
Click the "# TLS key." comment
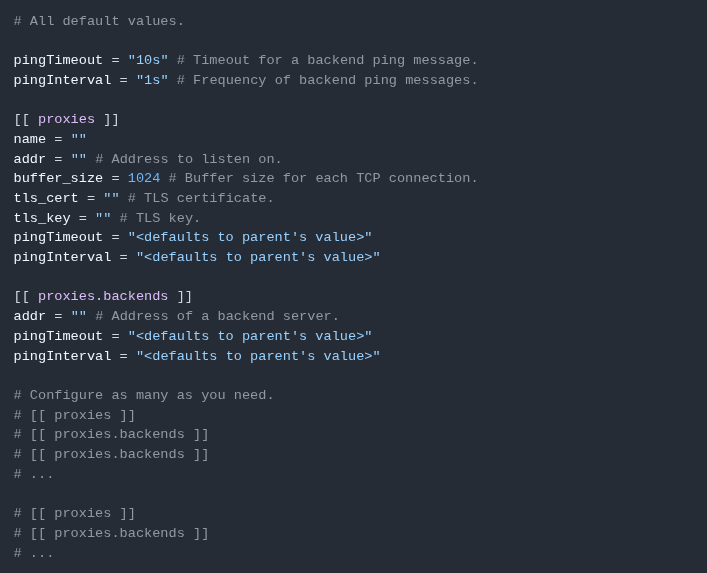160,218
